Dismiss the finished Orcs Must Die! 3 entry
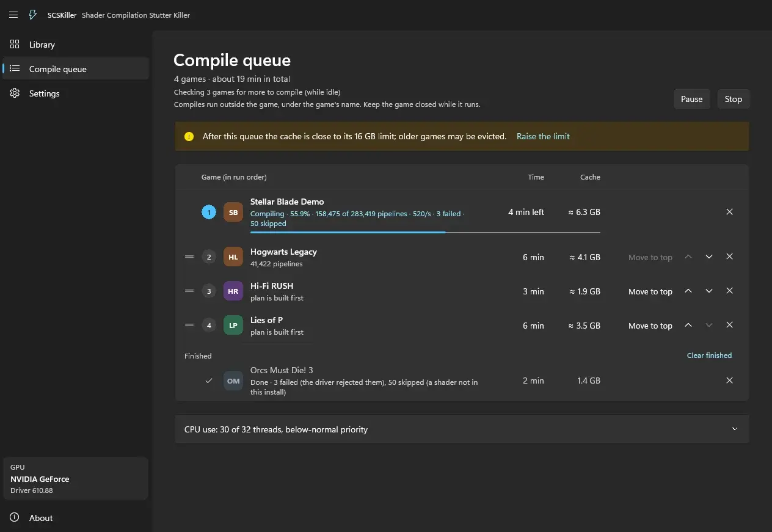Image resolution: width=772 pixels, height=532 pixels. pyautogui.click(x=729, y=381)
